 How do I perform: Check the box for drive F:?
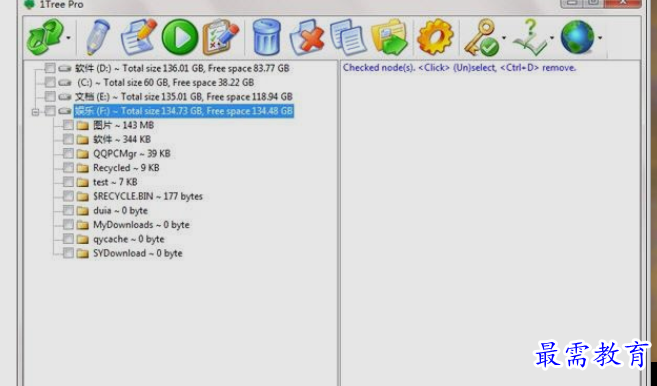pos(50,111)
